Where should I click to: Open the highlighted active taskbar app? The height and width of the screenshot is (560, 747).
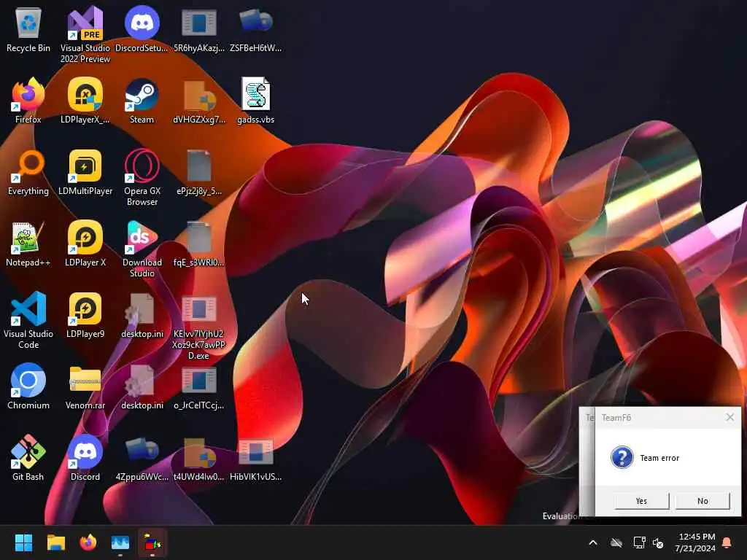(x=152, y=542)
